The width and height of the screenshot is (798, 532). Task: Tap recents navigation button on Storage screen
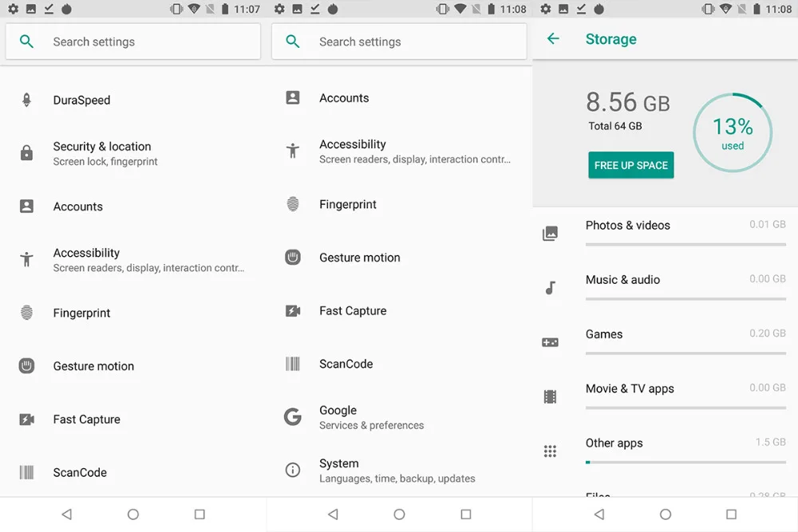point(731,514)
